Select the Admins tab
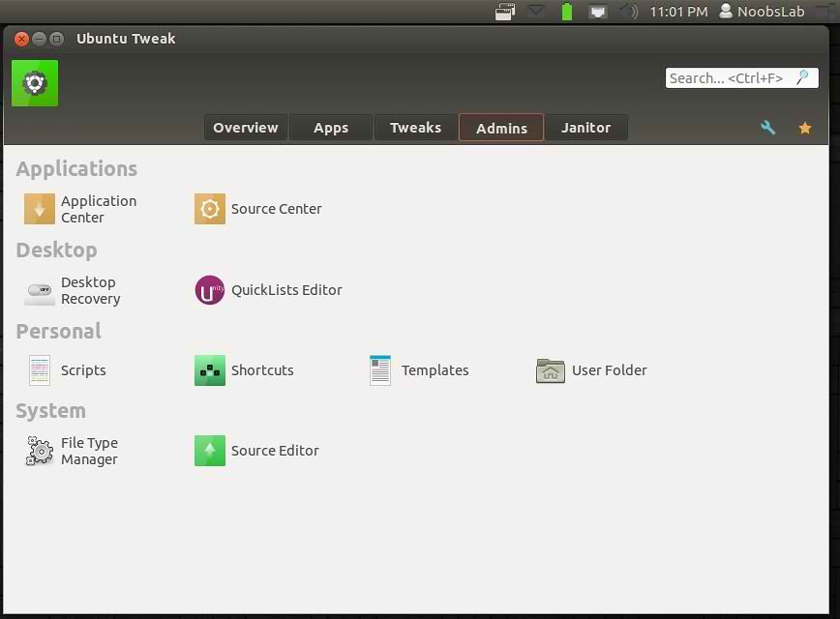Viewport: 840px width, 619px height. point(501,128)
